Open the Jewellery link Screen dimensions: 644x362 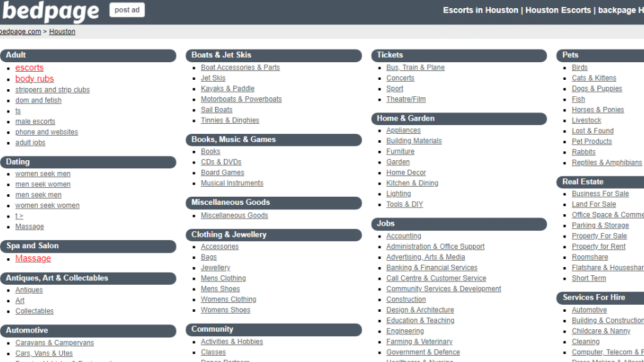215,268
